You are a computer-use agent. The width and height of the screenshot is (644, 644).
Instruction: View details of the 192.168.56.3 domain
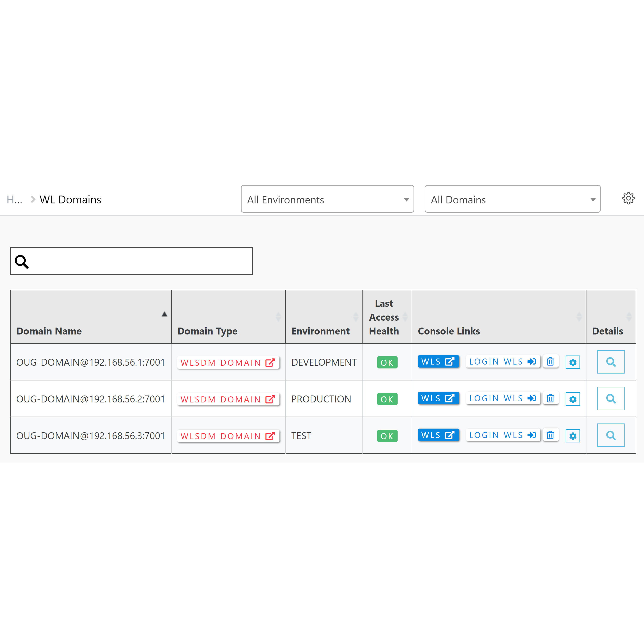(611, 435)
